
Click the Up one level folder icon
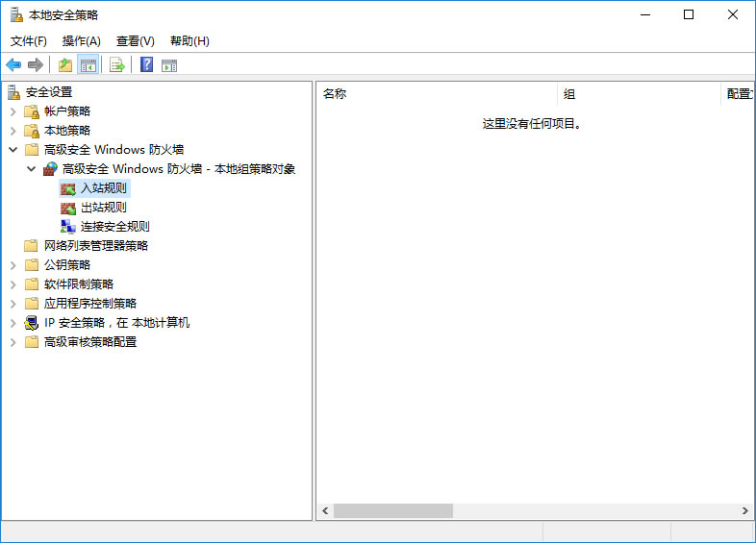[65, 64]
